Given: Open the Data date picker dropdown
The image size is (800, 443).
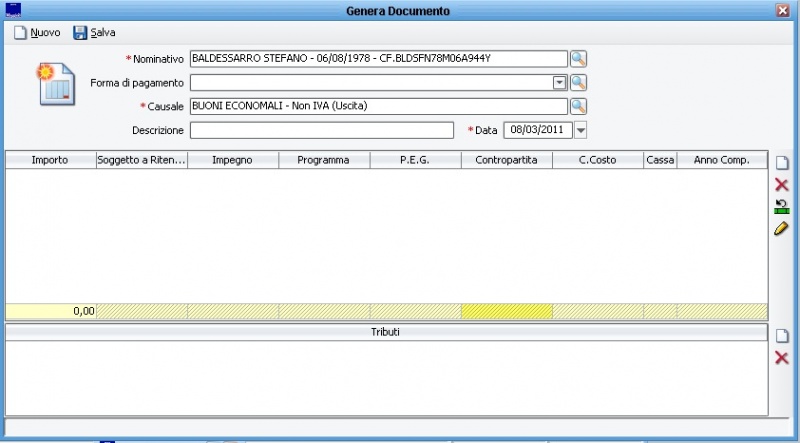Looking at the screenshot, I should coord(581,130).
